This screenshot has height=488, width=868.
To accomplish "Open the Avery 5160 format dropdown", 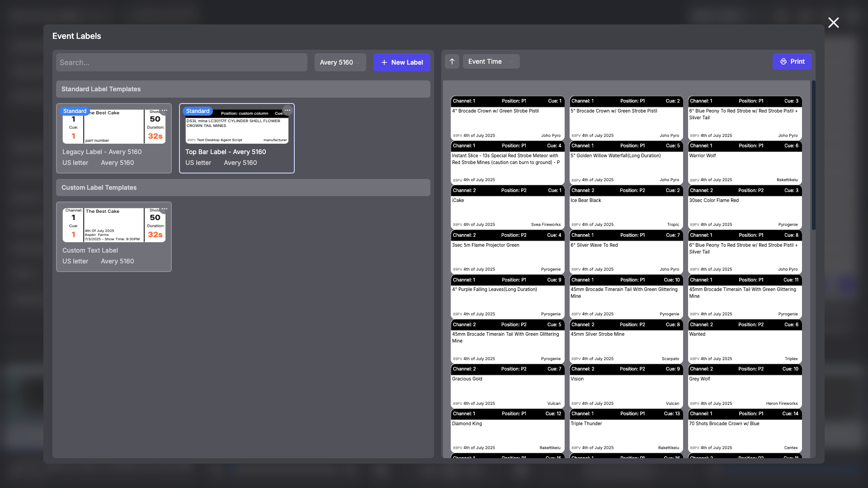I will point(340,62).
